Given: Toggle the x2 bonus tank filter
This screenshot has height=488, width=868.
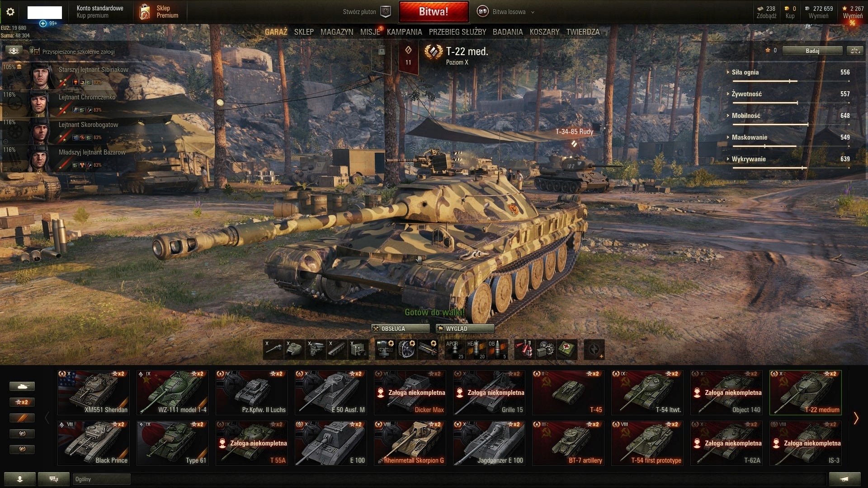Looking at the screenshot, I should pyautogui.click(x=22, y=402).
